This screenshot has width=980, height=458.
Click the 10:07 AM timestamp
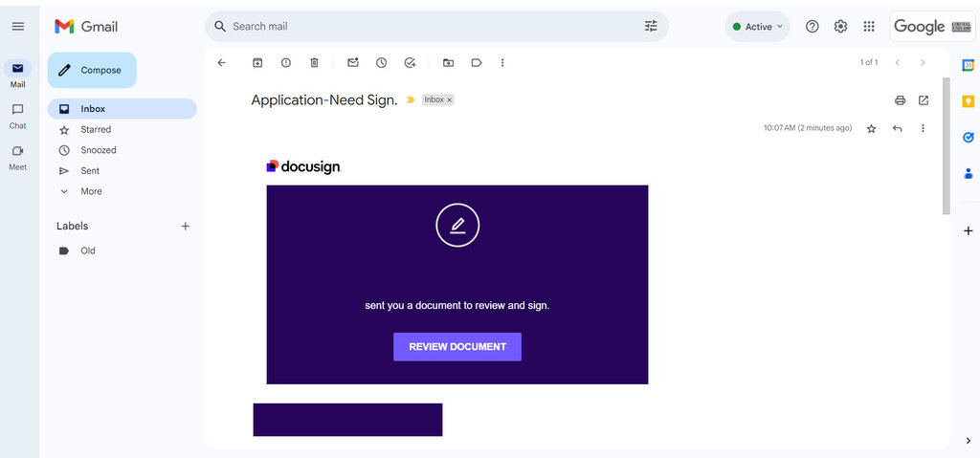[x=808, y=128]
